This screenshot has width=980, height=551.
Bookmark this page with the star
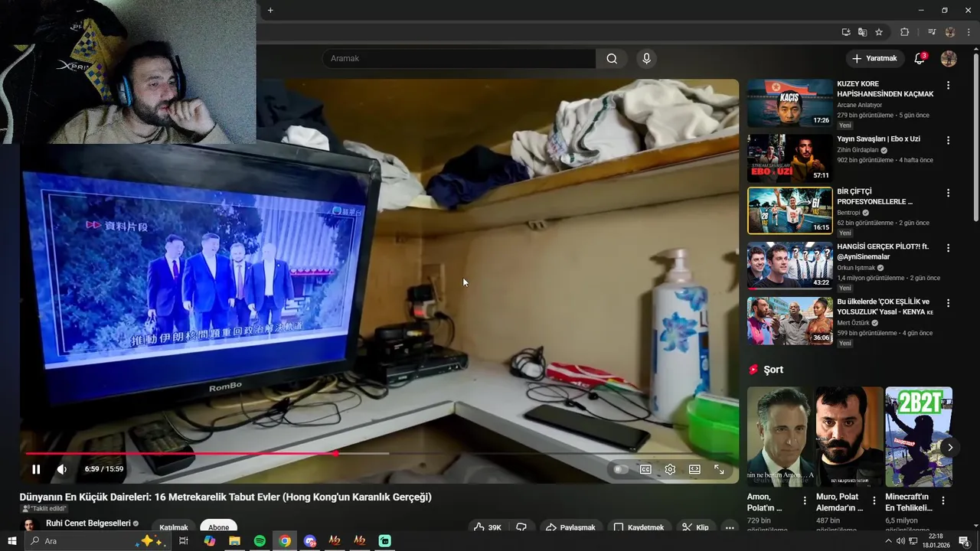(879, 32)
